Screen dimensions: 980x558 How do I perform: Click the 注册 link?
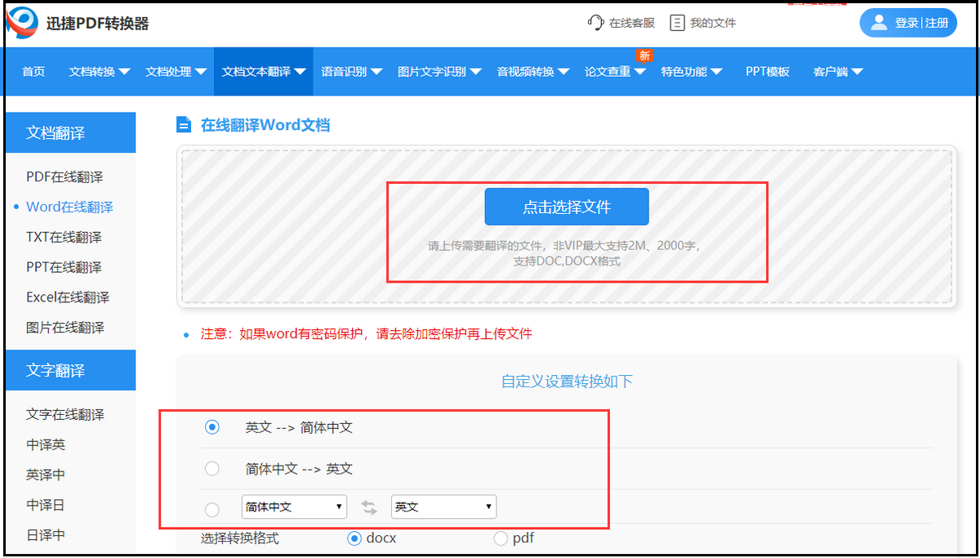(937, 23)
